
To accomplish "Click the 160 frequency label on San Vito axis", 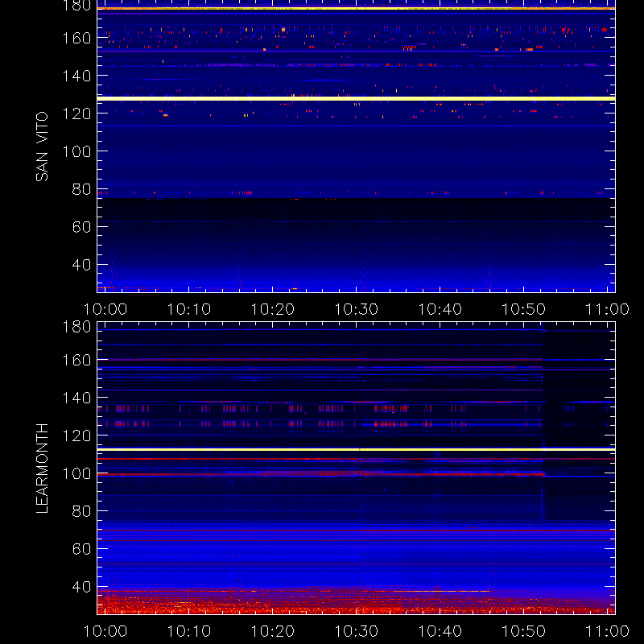I will (76, 38).
